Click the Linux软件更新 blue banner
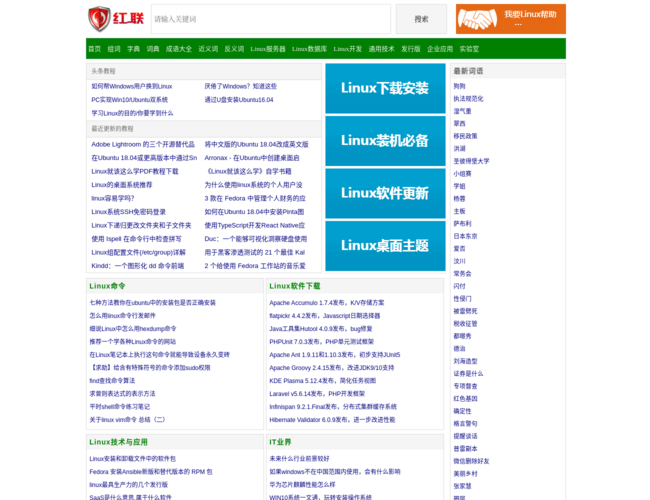Viewport: 650px width, 500px height. point(385,193)
